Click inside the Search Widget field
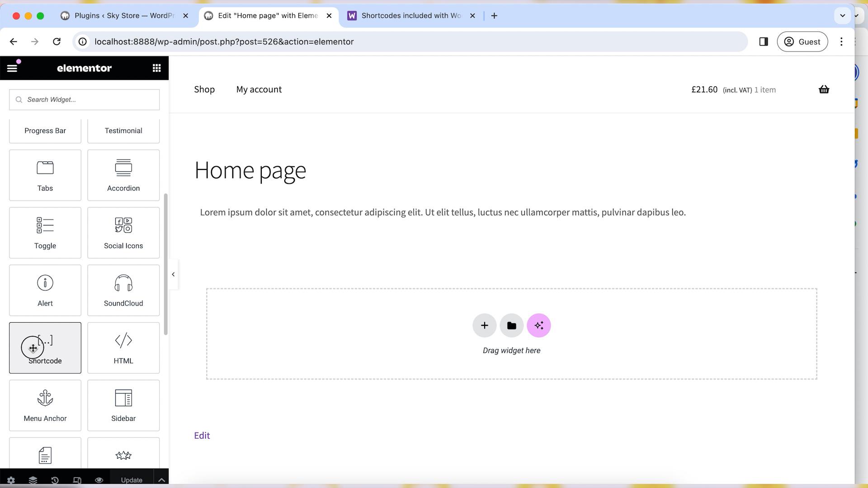Screen dimensions: 868x488 click(84, 99)
